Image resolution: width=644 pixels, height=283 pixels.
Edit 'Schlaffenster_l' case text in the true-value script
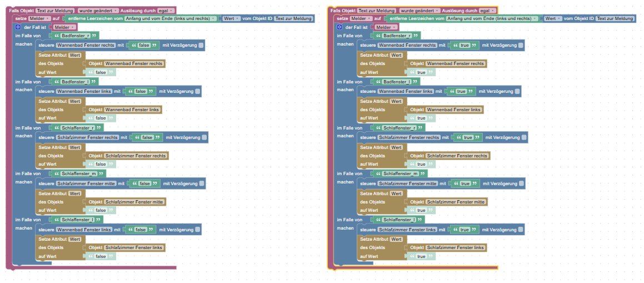[x=399, y=220]
